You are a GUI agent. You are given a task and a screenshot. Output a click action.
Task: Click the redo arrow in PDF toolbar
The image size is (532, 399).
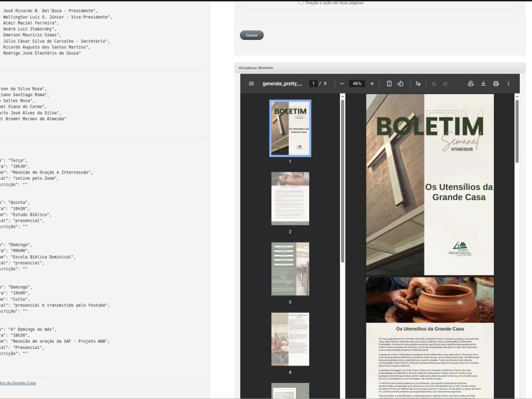pyautogui.click(x=445, y=84)
